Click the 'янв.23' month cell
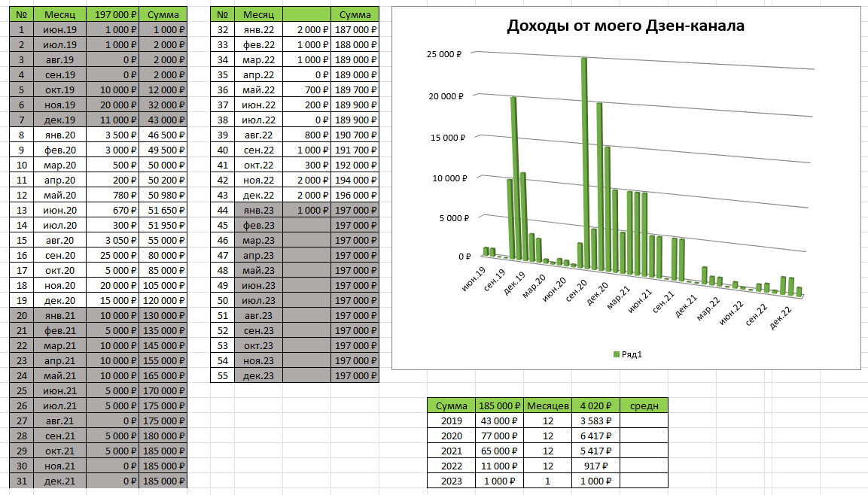This screenshot has height=495, width=868. 258,210
